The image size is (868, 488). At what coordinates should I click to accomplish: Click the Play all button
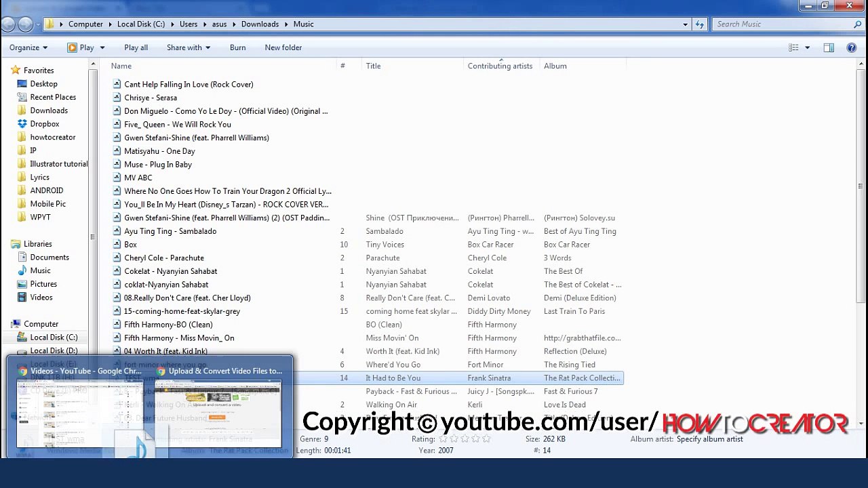pos(136,47)
